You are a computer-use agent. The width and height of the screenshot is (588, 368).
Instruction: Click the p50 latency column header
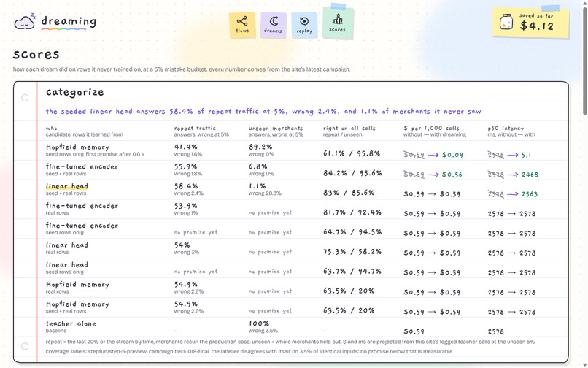pyautogui.click(x=511, y=131)
